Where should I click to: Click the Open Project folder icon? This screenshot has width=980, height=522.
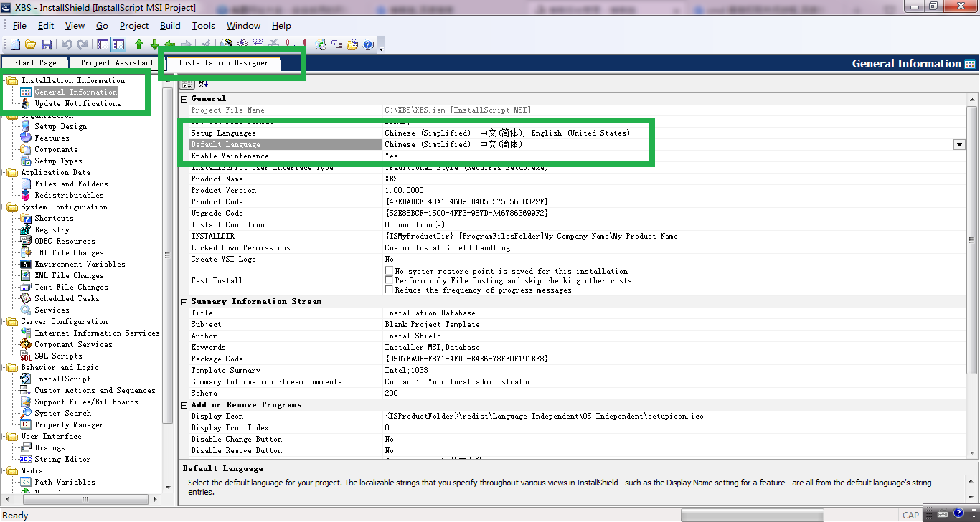tap(31, 44)
